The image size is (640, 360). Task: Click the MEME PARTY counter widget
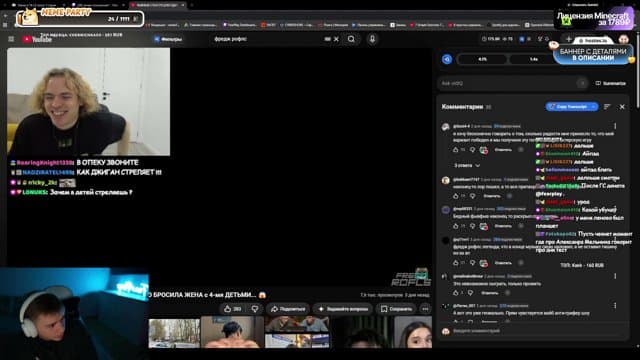click(x=80, y=18)
